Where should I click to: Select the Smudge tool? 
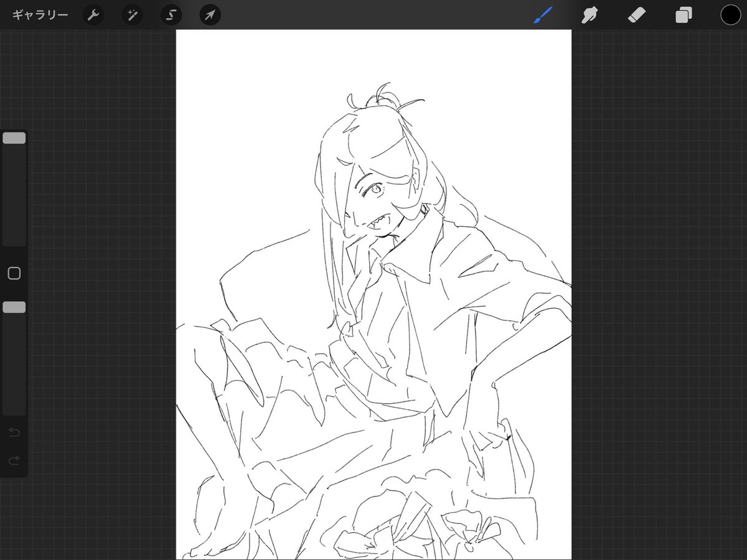590,15
